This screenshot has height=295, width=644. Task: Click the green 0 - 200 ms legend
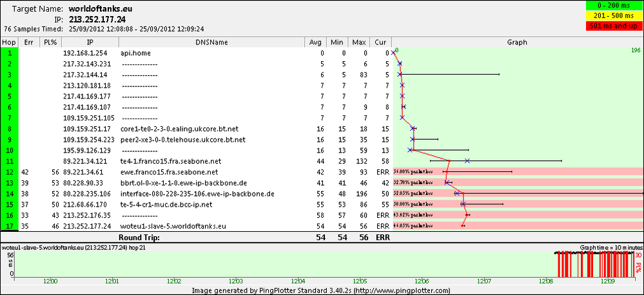pos(614,6)
